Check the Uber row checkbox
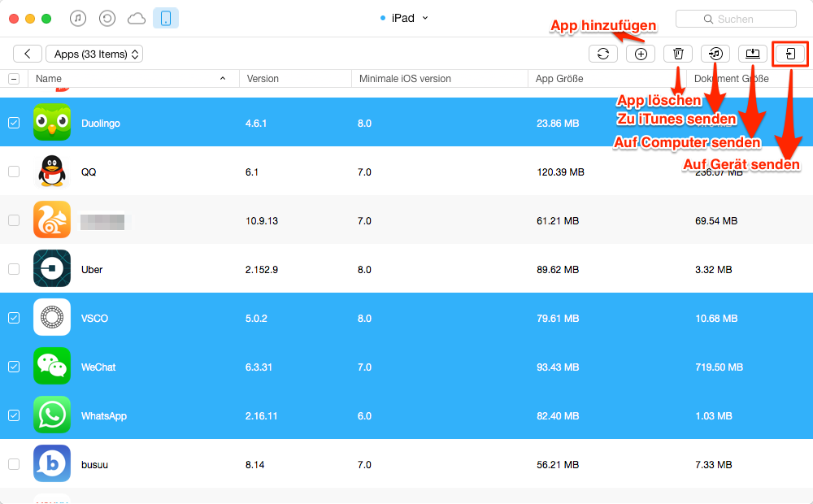This screenshot has height=504, width=813. pos(14,269)
